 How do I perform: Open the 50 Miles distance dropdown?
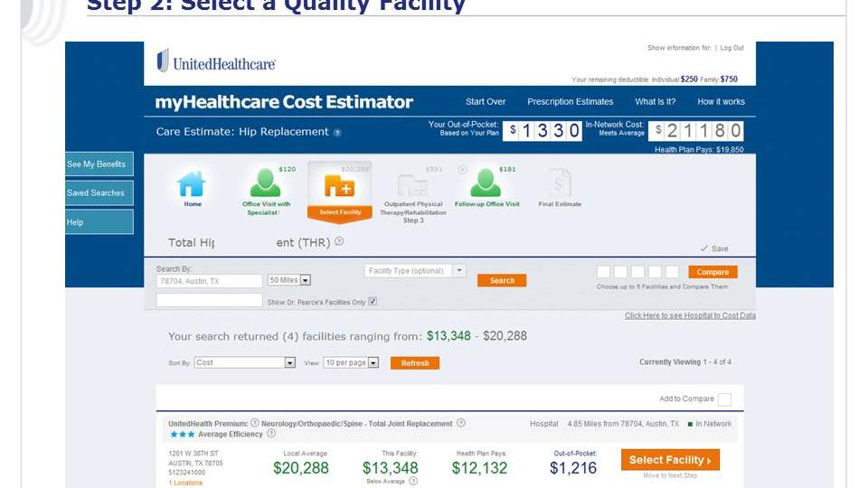coord(289,280)
